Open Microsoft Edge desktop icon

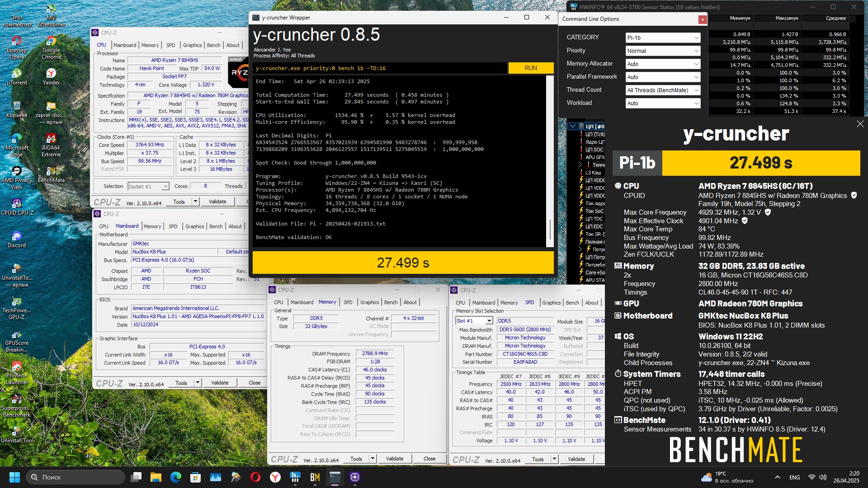click(x=17, y=145)
